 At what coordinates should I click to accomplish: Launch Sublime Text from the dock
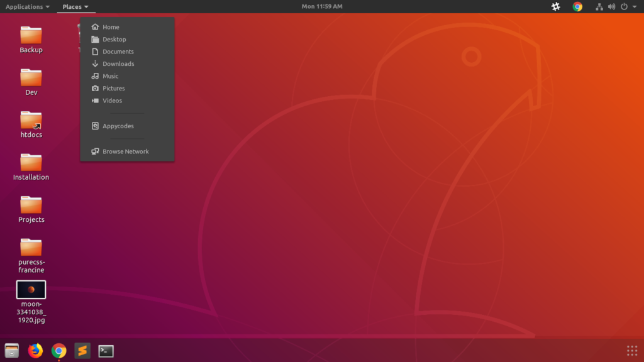[82, 351]
